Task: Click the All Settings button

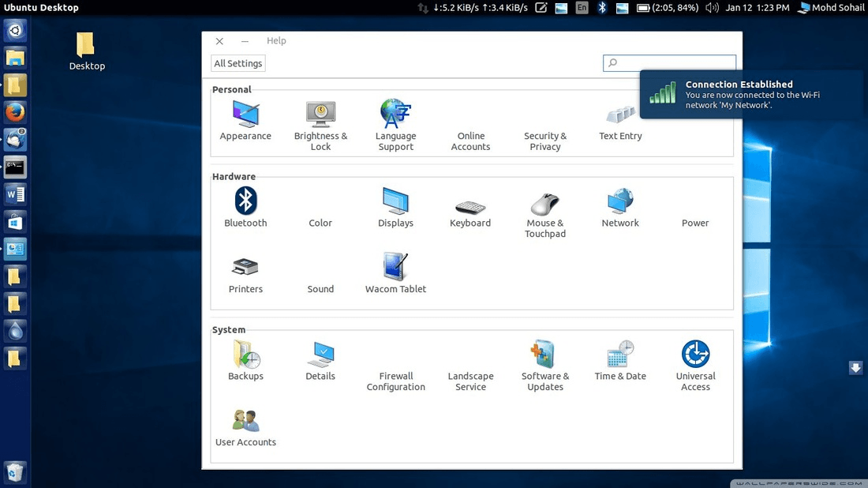Action: 238,62
